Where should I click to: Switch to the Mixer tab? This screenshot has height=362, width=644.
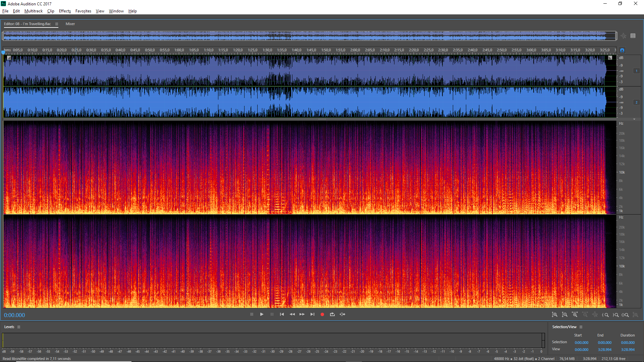(70, 24)
